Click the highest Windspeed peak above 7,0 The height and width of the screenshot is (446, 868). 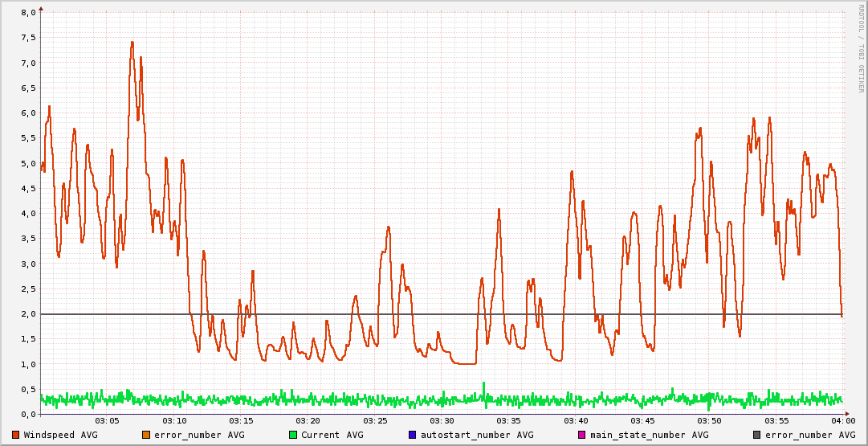[132, 43]
